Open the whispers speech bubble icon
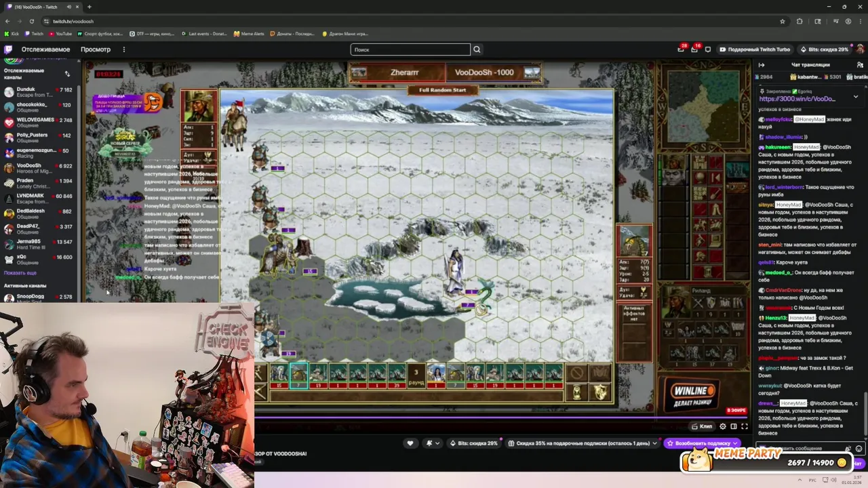This screenshot has height=488, width=868. [x=708, y=49]
